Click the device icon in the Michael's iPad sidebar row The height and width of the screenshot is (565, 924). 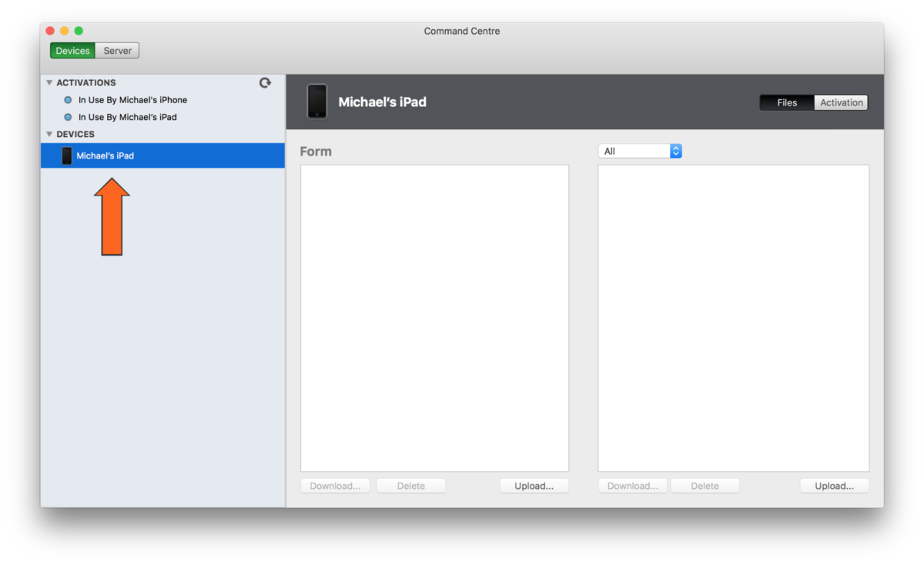(67, 155)
